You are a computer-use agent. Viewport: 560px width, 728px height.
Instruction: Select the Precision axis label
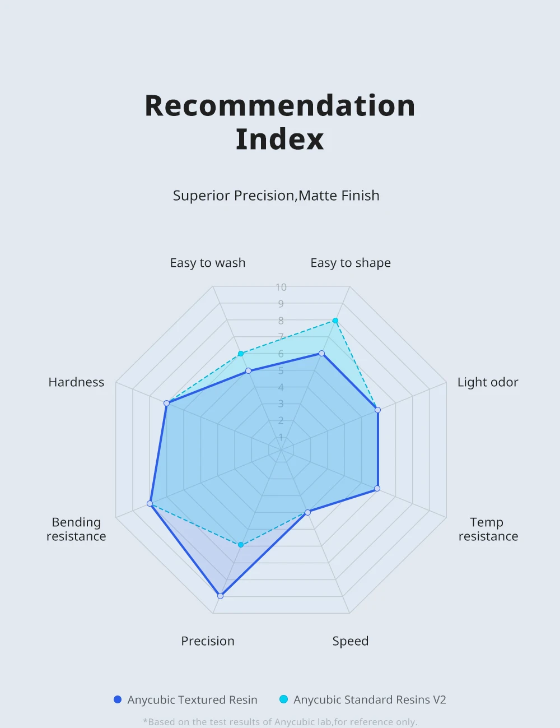pos(208,641)
